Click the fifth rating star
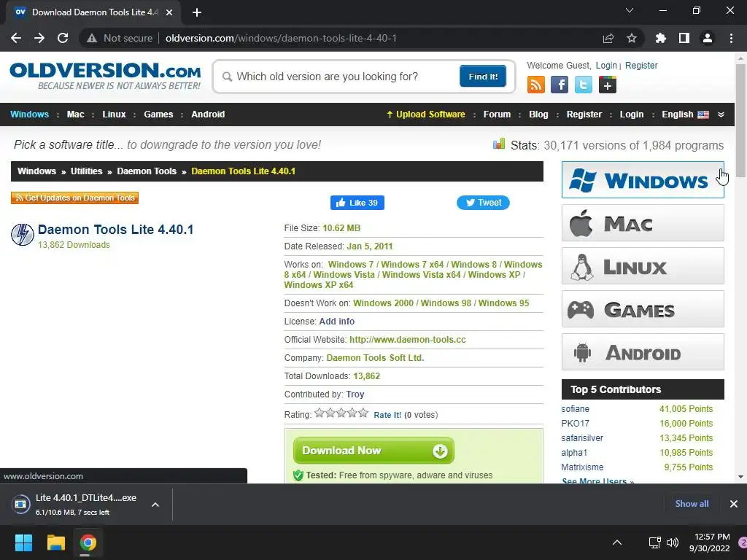The height and width of the screenshot is (560, 747). pos(363,413)
